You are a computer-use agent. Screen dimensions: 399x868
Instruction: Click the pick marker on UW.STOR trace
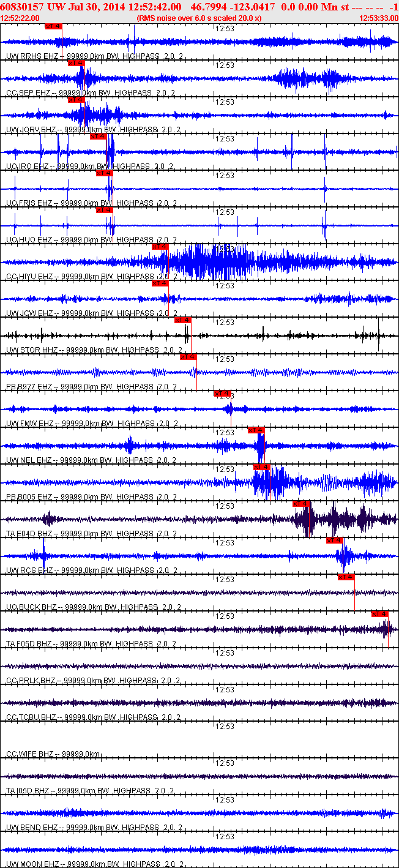coord(183,320)
